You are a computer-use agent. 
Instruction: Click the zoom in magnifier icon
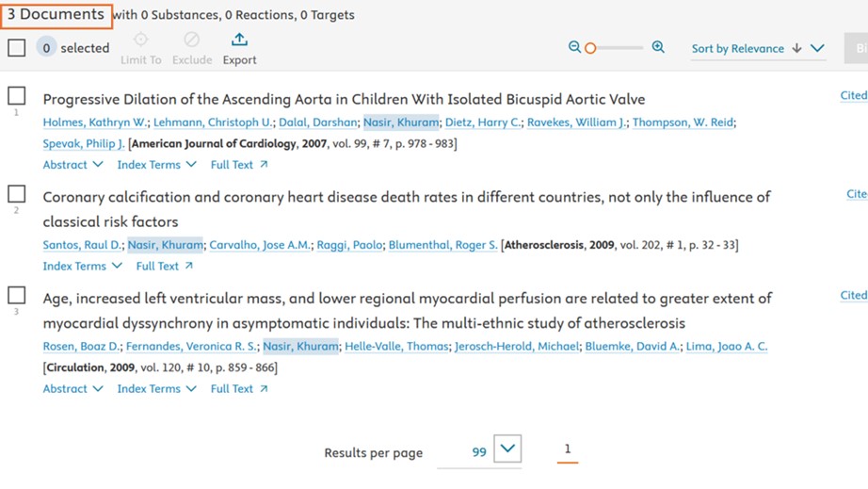[658, 47]
